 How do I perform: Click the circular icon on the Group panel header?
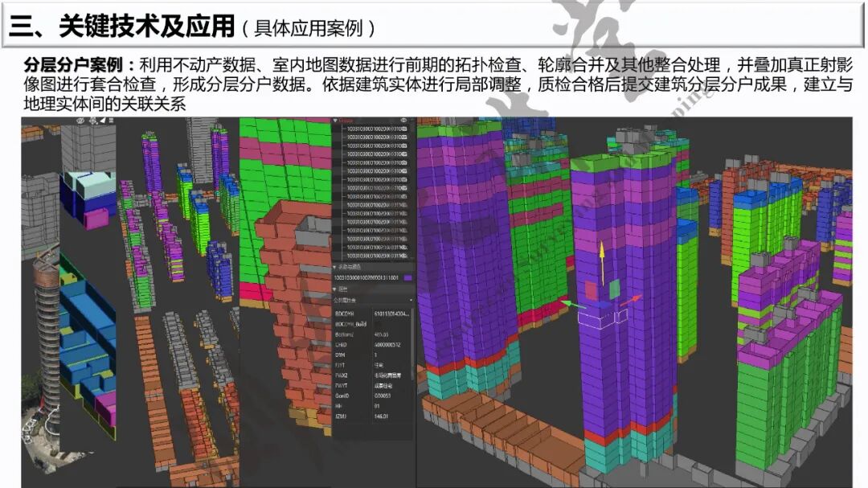click(x=403, y=119)
